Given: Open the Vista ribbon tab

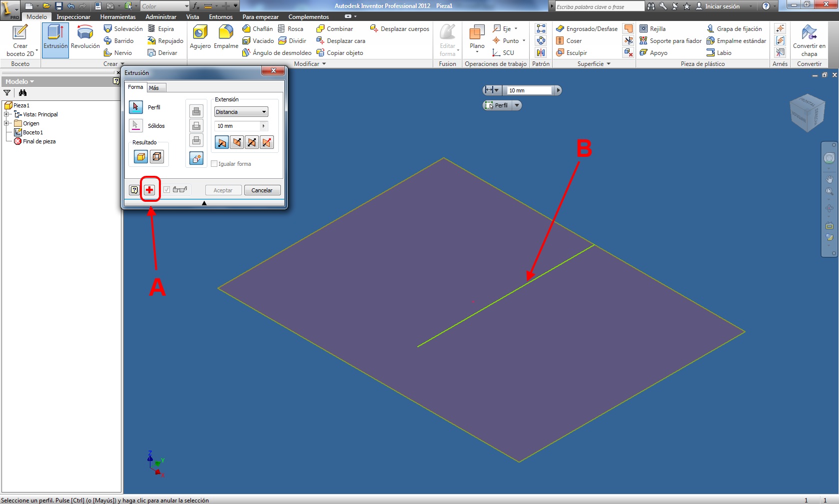Looking at the screenshot, I should point(192,17).
